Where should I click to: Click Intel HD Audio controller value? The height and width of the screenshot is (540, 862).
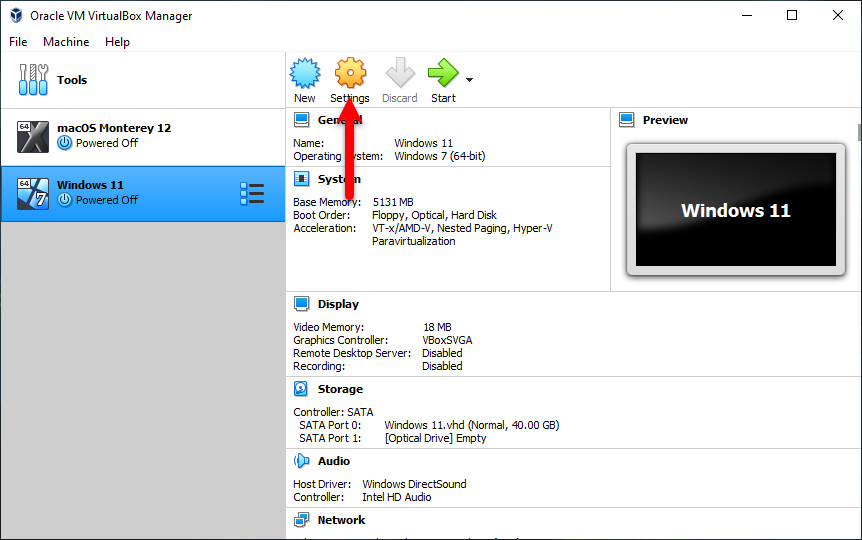396,497
